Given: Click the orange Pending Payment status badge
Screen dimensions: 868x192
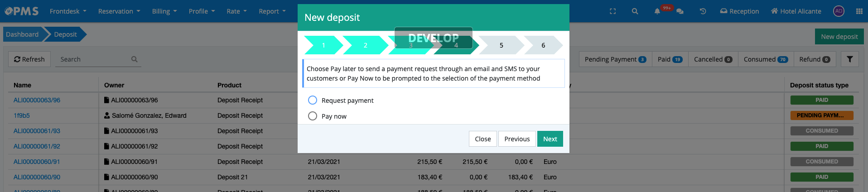Looking at the screenshot, I should click(x=821, y=115).
